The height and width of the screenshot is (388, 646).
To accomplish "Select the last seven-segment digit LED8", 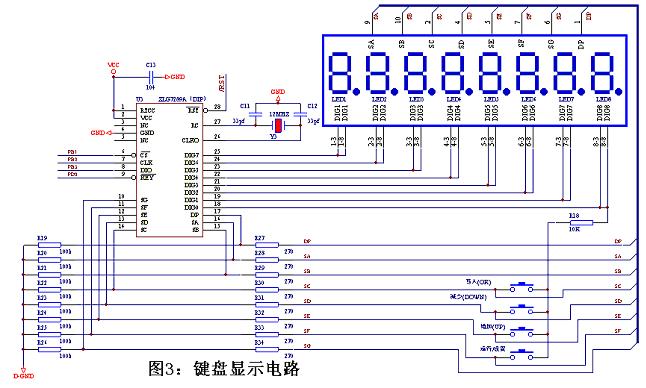I will (x=606, y=73).
